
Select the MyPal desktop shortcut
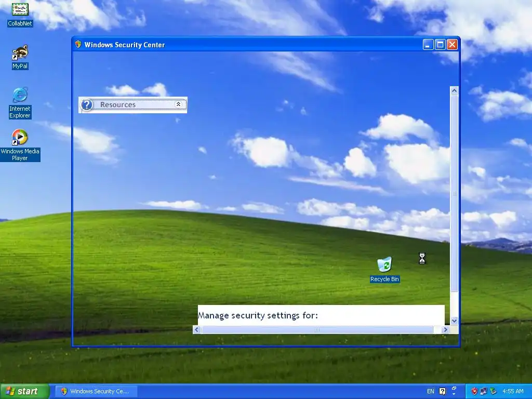coord(20,57)
